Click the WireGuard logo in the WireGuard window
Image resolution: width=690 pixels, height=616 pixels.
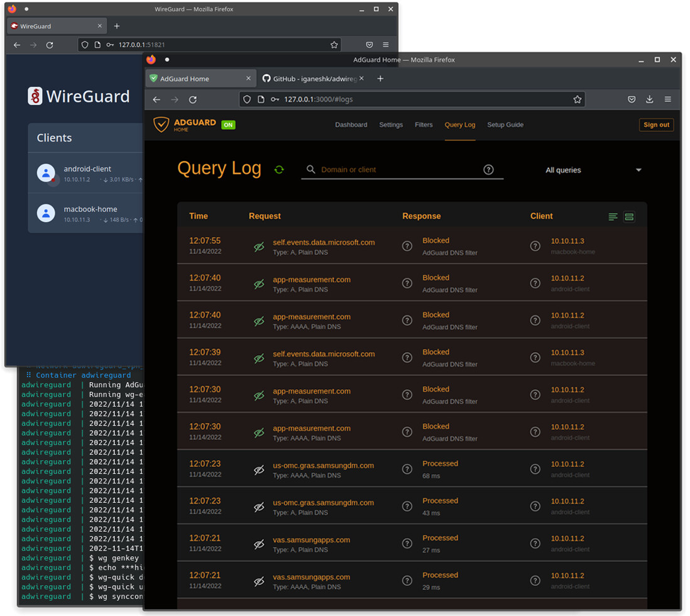click(x=79, y=96)
